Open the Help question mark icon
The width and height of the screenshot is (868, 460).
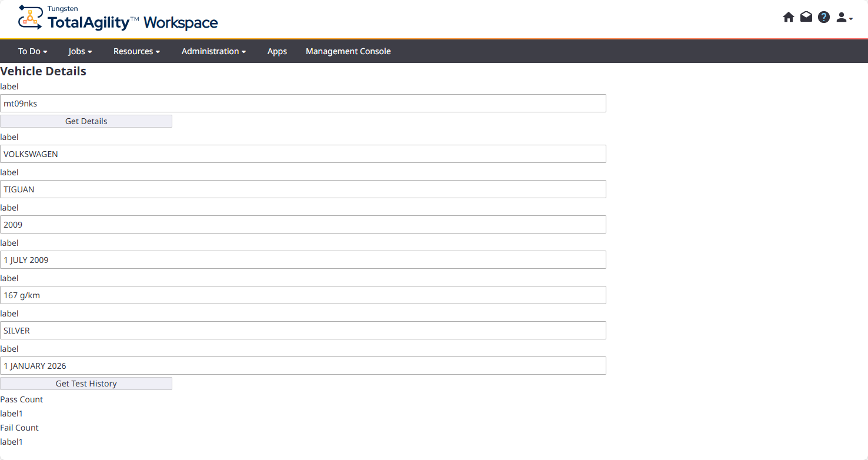[824, 17]
